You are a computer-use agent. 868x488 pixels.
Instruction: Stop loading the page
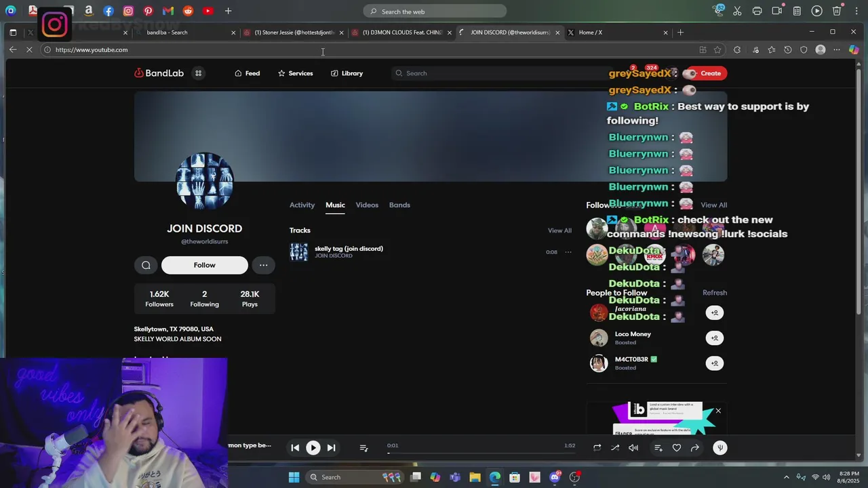pos(30,49)
